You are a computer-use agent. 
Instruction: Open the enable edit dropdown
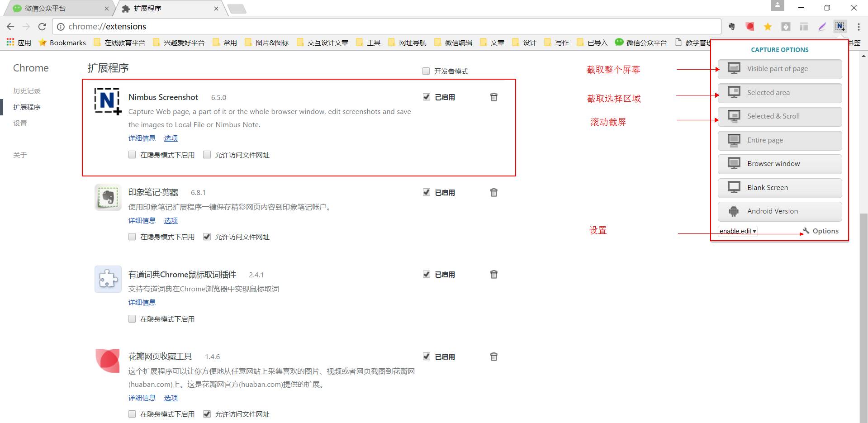pos(738,231)
